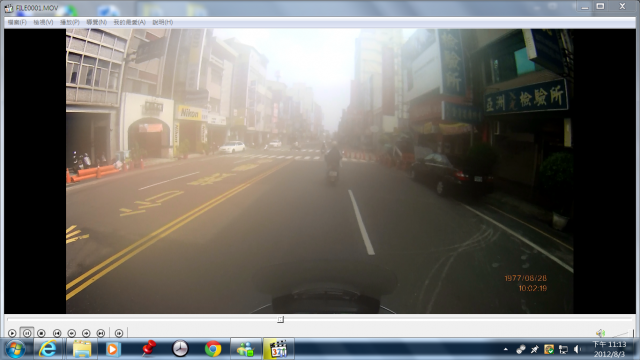Click the Media Player Classic title bar icon
Image resolution: width=640 pixels, height=360 pixels.
click(9, 8)
